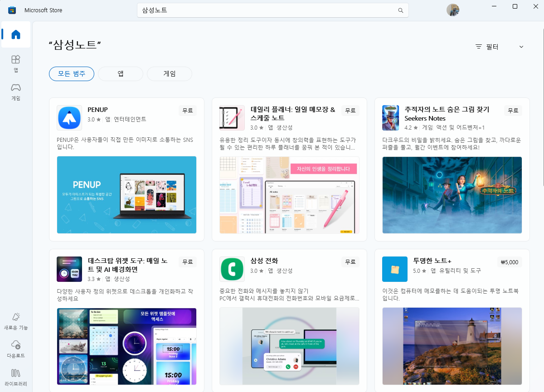Select the 앱 category tab
Image resolution: width=544 pixels, height=392 pixels.
pyautogui.click(x=121, y=73)
